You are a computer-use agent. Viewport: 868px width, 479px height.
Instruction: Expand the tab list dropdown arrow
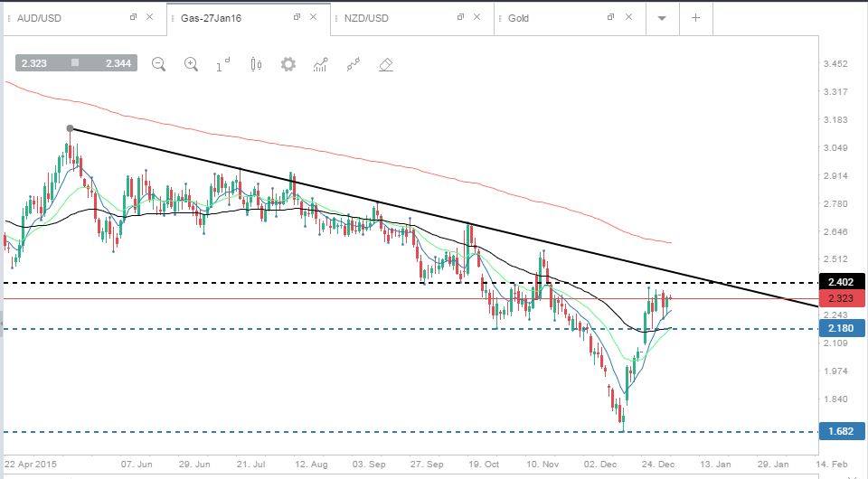(x=662, y=18)
